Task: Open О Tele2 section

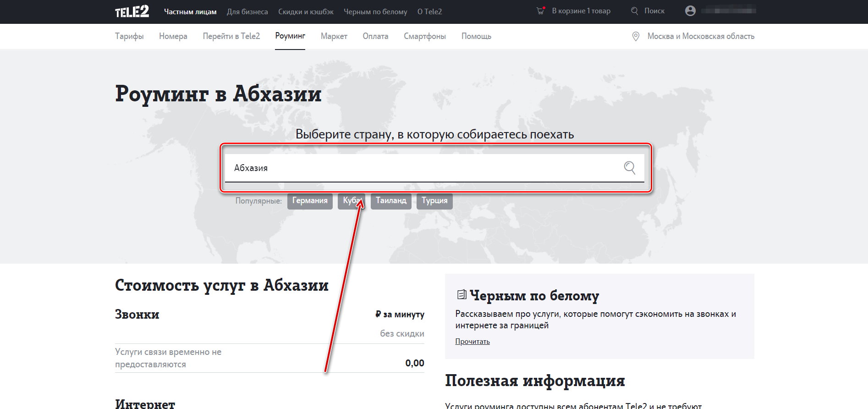Action: click(x=429, y=11)
